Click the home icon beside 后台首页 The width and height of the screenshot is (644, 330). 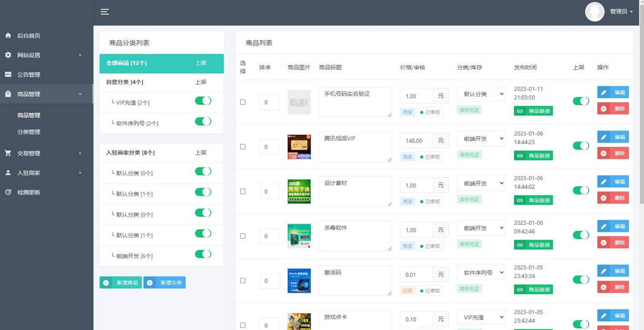[x=8, y=36]
